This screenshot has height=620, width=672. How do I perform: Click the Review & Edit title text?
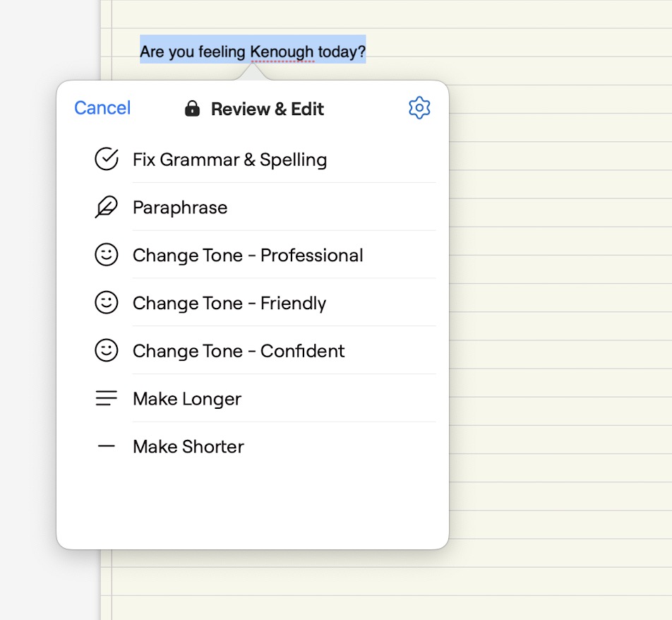click(268, 109)
